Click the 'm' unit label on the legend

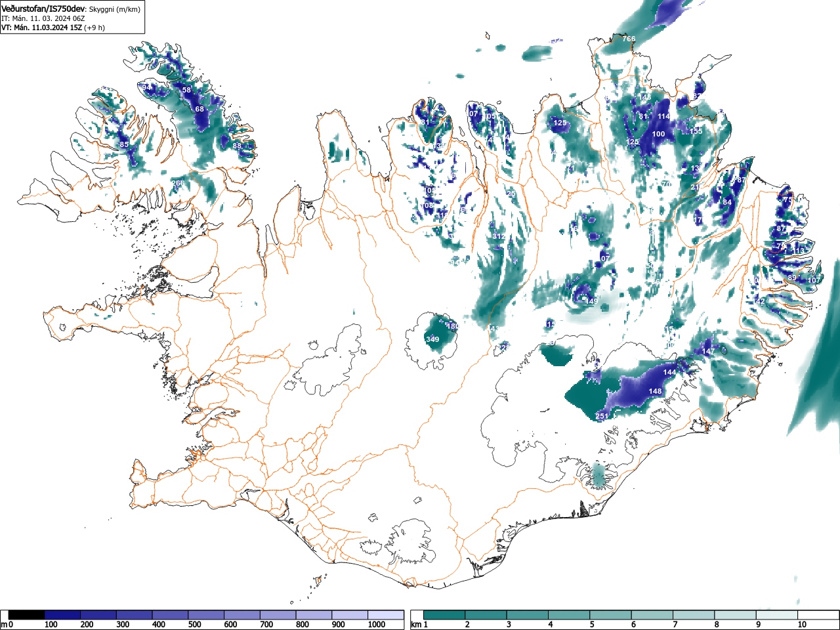[4, 625]
